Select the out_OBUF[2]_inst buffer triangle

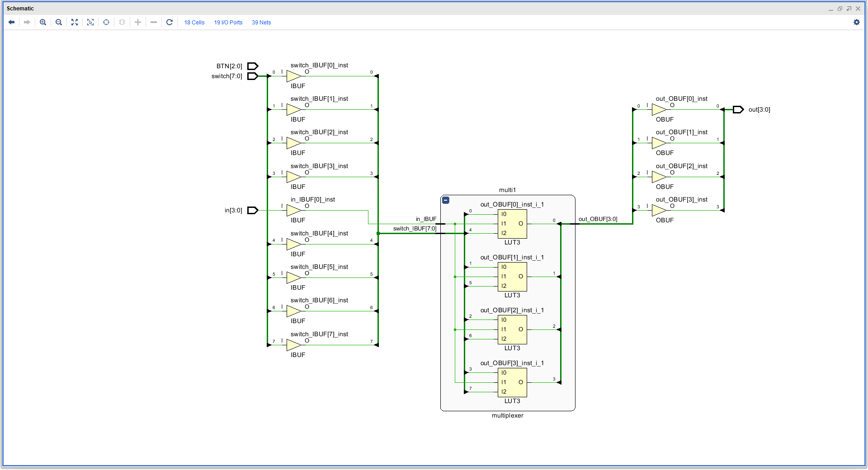tap(659, 177)
